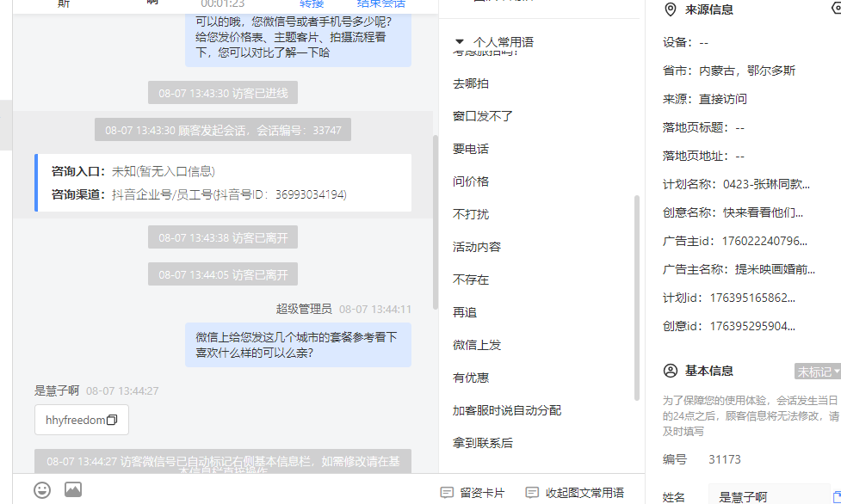Click the 留资卡片 button
Image resolution: width=841 pixels, height=504 pixels.
pyautogui.click(x=473, y=493)
